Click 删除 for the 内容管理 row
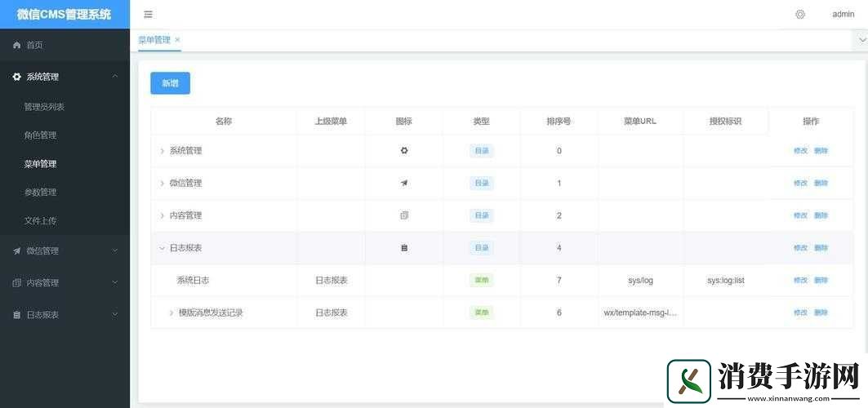 coord(821,215)
